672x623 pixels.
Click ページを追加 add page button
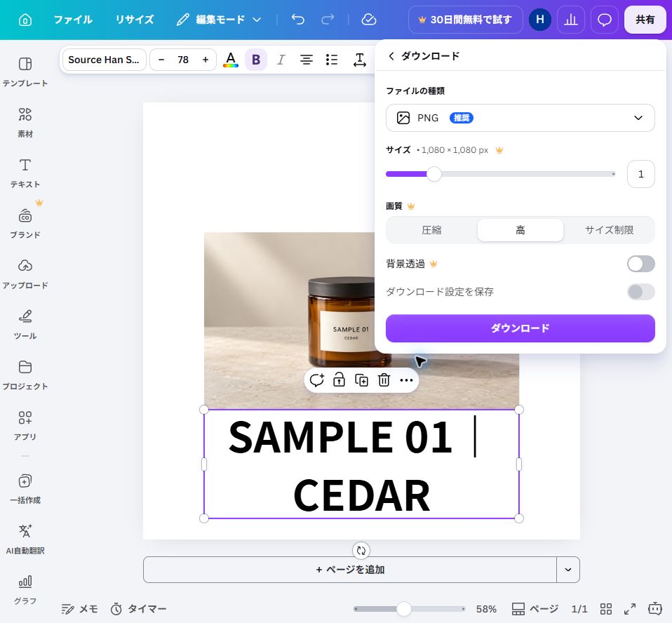tap(350, 570)
